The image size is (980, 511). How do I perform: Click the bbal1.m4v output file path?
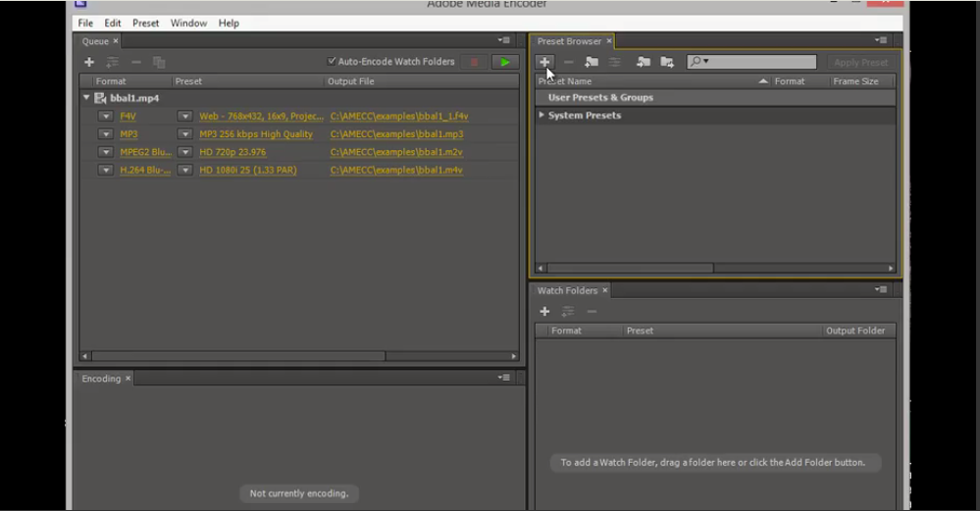(x=396, y=170)
